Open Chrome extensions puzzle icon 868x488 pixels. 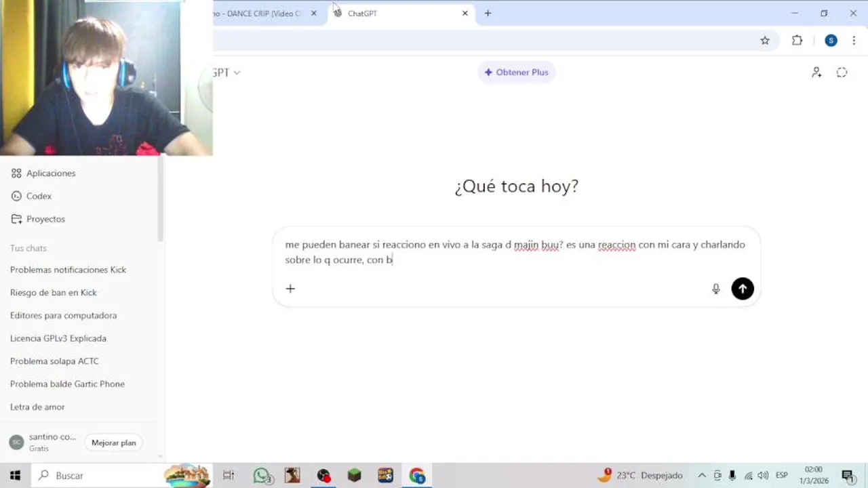pos(797,41)
